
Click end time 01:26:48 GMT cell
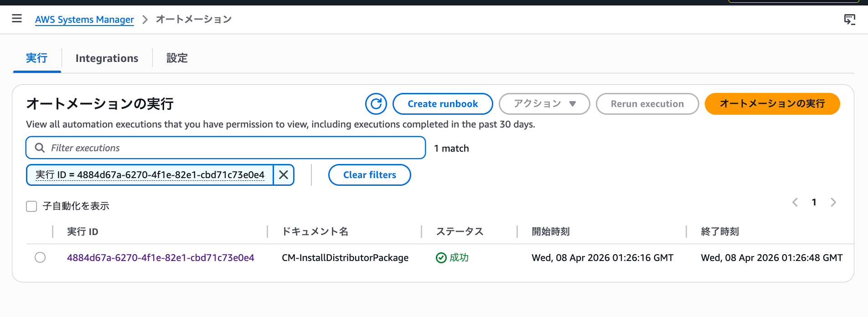772,258
